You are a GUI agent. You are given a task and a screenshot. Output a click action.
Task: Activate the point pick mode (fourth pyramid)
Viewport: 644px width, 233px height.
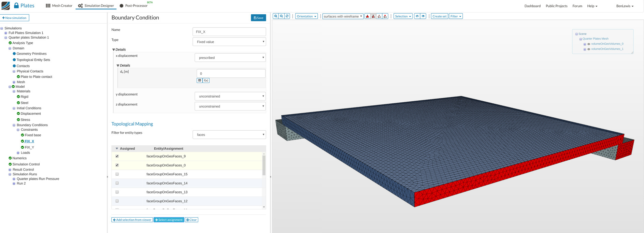[385, 16]
